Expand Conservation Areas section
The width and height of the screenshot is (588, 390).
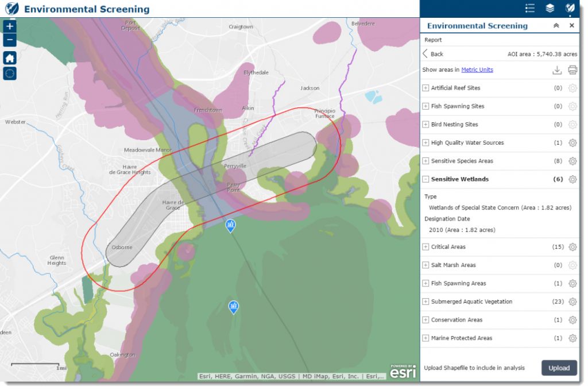tap(425, 320)
